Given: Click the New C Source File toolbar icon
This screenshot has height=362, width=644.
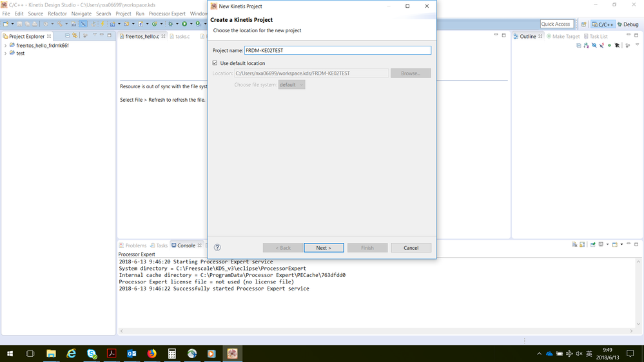Looking at the screenshot, I should click(141, 24).
